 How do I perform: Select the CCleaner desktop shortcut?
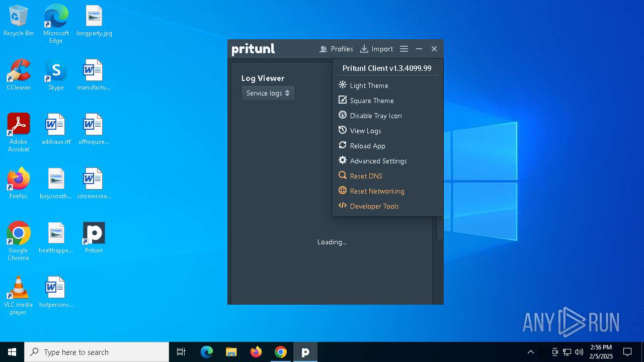click(x=19, y=75)
